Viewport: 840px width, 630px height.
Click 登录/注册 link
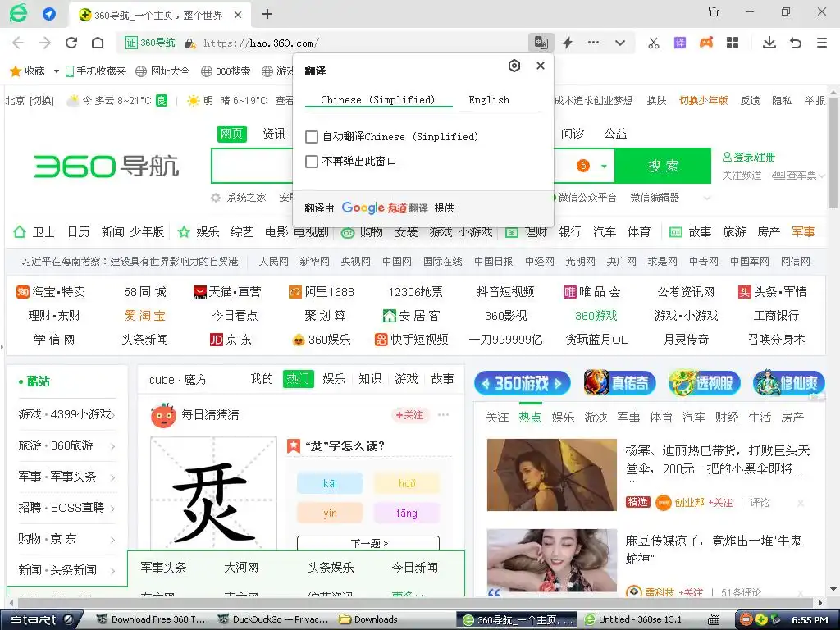tap(749, 157)
